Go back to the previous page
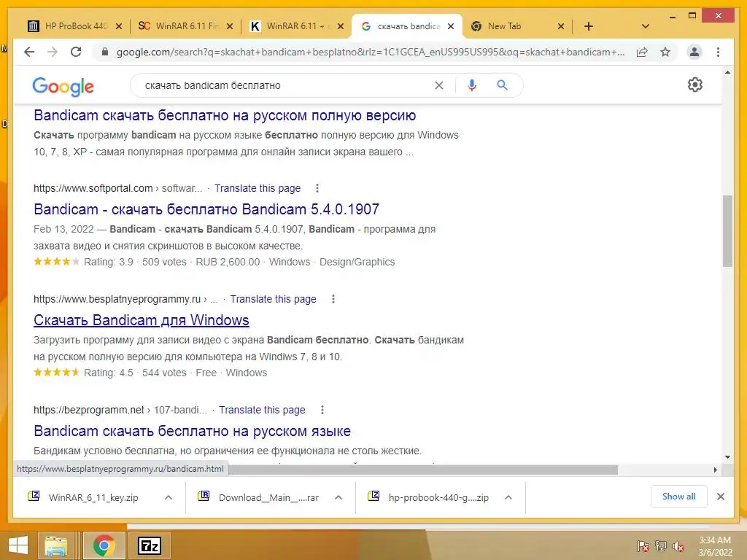 point(29,52)
